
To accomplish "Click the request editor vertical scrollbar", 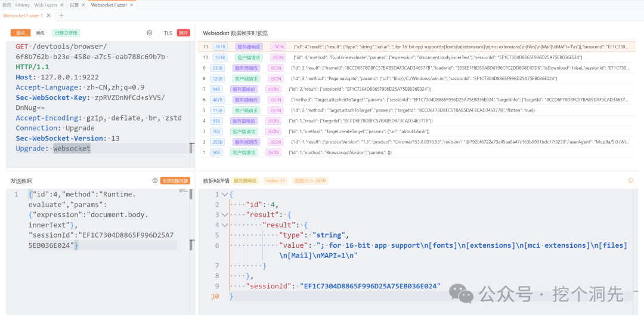I will (191, 149).
